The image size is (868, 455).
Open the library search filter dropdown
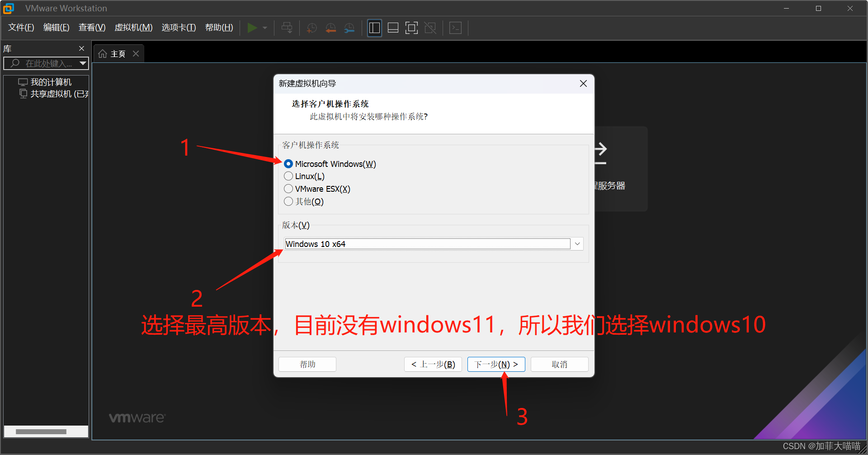(83, 63)
